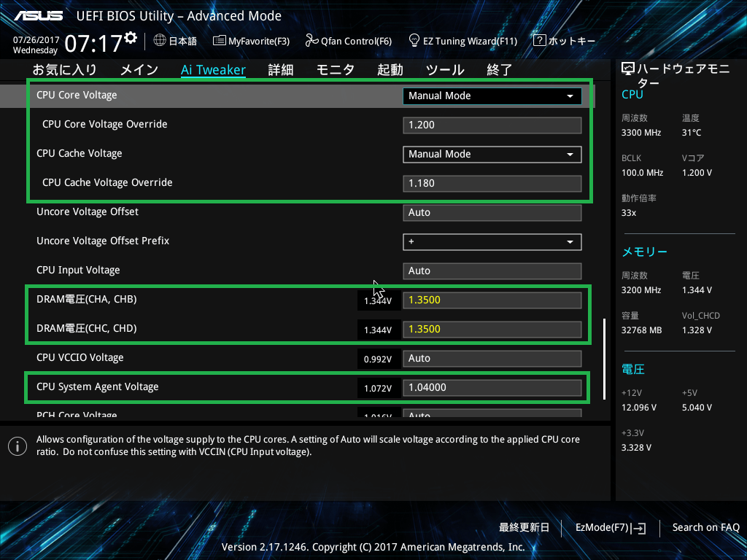Screen dimensions: 747x560
Task: Click the 32768 MB capacity value
Action: (642, 330)
